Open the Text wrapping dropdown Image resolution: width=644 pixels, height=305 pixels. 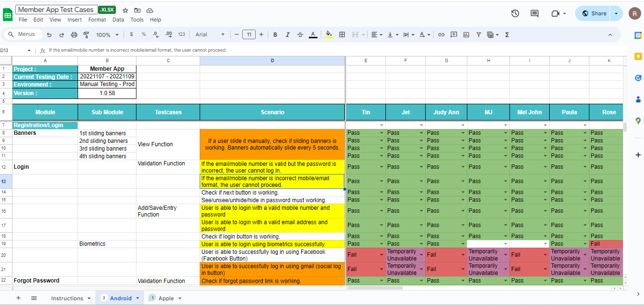click(408, 34)
